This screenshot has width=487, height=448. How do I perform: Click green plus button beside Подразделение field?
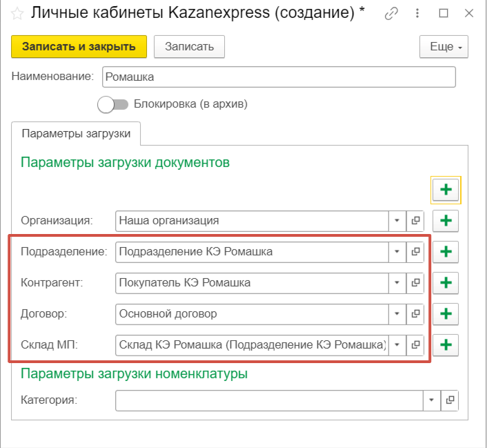pos(446,252)
